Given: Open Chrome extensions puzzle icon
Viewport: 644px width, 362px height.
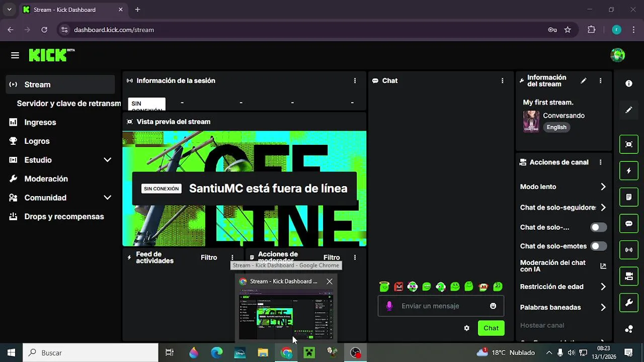Looking at the screenshot, I should tap(592, 30).
